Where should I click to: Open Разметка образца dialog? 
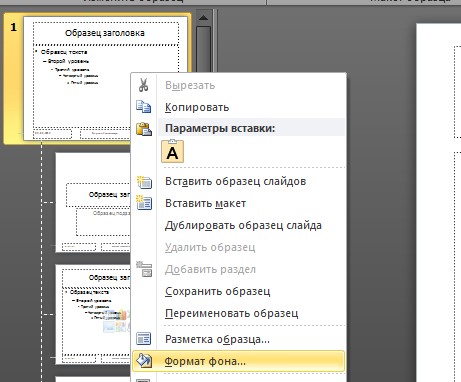click(x=217, y=339)
